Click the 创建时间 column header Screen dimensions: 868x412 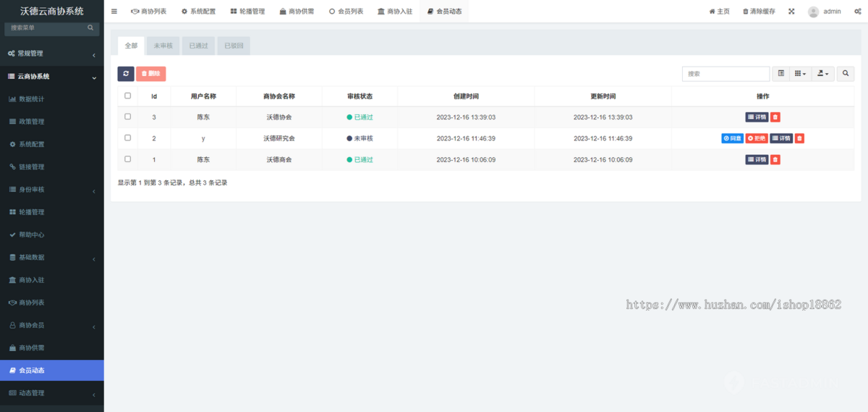(466, 96)
